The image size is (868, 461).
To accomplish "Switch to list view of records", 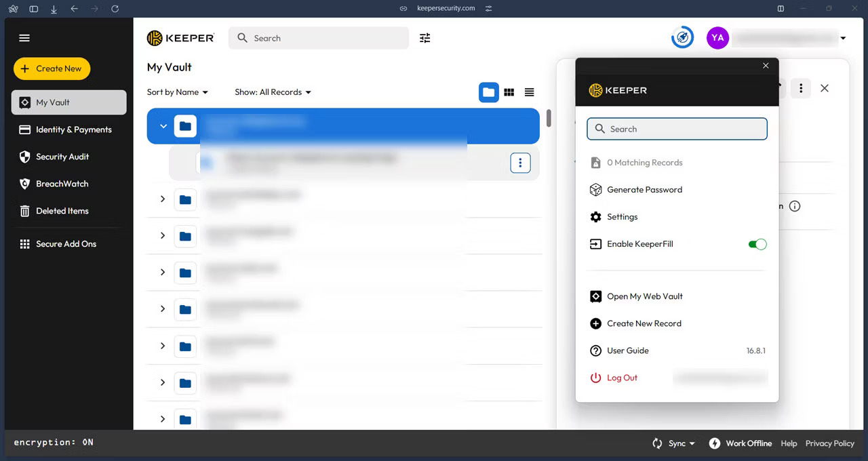I will [x=529, y=92].
